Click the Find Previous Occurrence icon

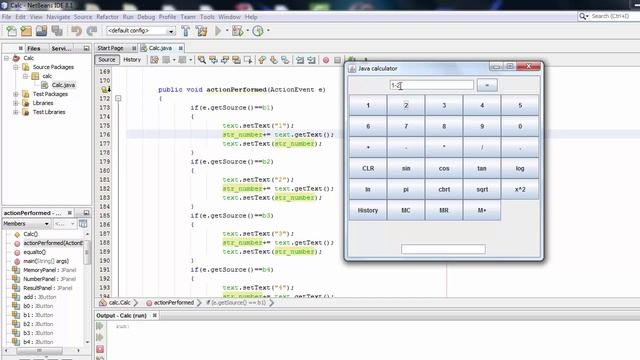(x=213, y=60)
